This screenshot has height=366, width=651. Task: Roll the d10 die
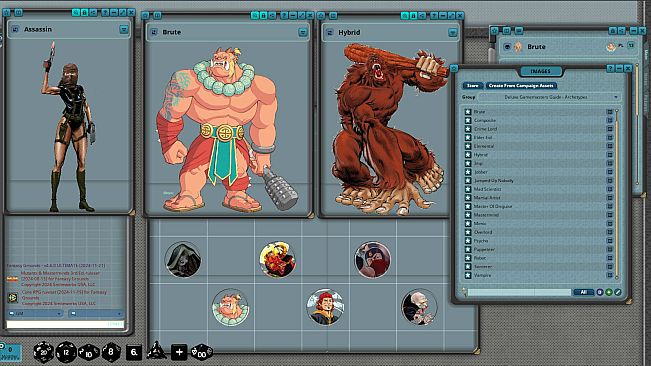point(88,353)
